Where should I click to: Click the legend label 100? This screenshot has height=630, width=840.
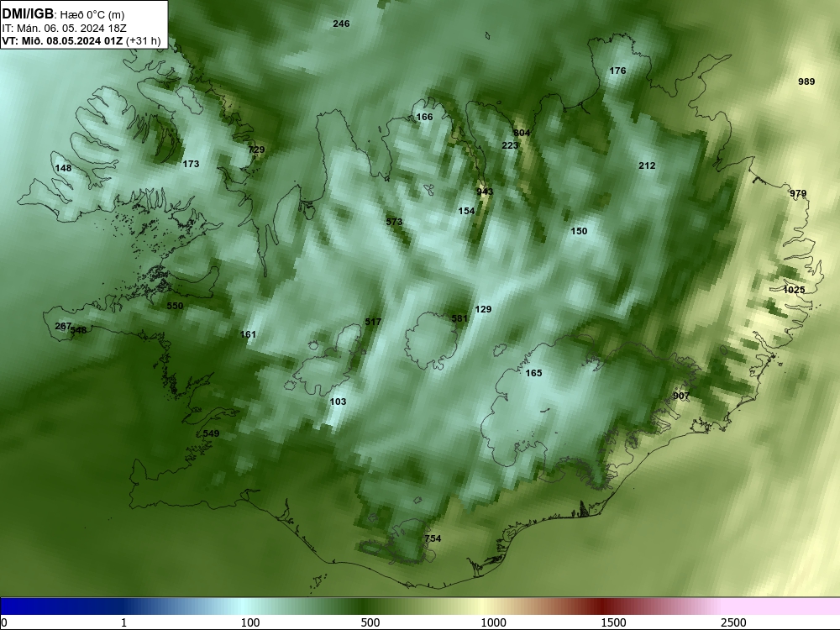pos(250,622)
